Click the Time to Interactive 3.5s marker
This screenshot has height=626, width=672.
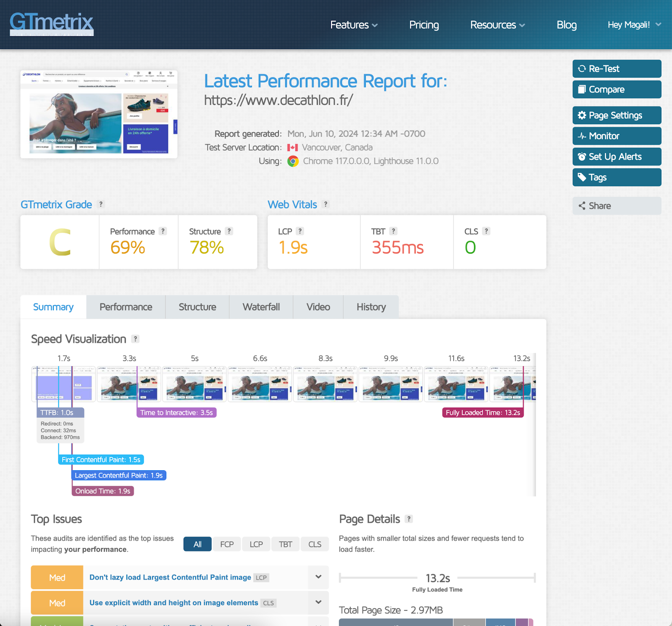176,413
